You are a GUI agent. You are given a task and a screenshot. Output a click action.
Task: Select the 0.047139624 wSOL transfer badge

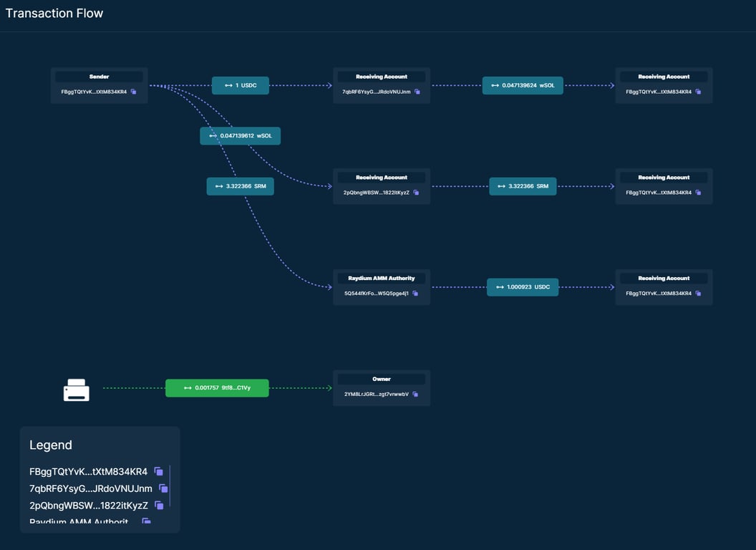(x=523, y=85)
